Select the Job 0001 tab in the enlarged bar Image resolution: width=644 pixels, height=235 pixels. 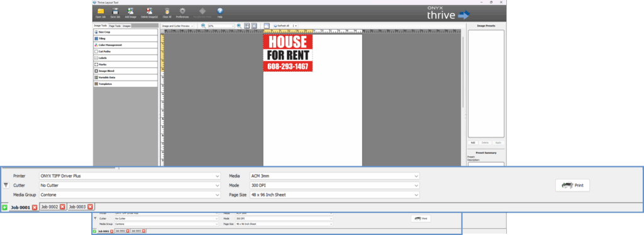[20, 207]
